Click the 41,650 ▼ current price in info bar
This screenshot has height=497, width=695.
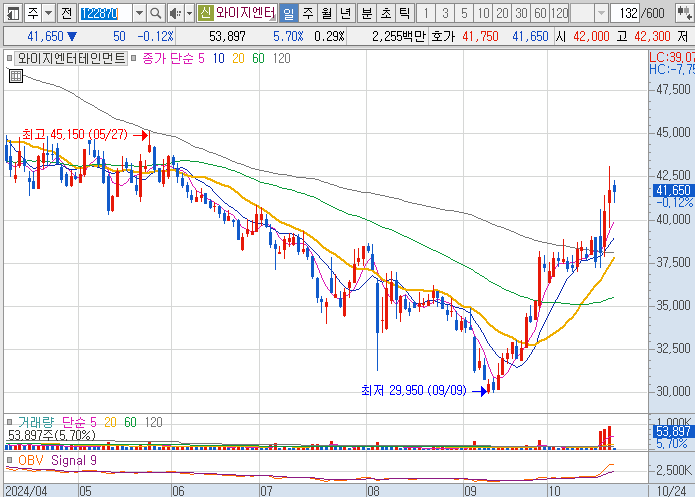coord(52,36)
